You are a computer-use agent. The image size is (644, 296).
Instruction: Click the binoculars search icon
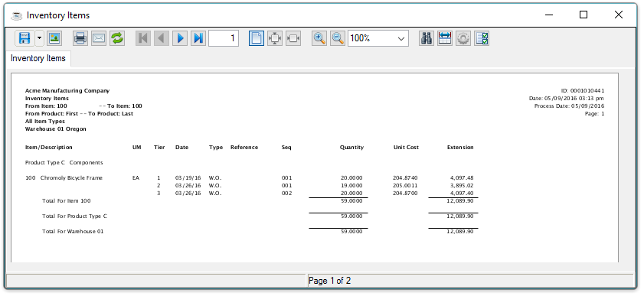pyautogui.click(x=427, y=38)
